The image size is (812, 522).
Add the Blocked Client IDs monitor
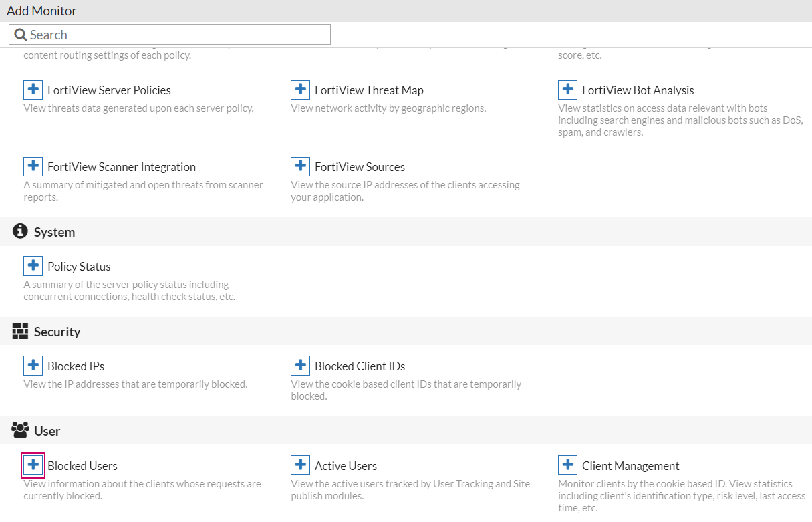(x=300, y=366)
